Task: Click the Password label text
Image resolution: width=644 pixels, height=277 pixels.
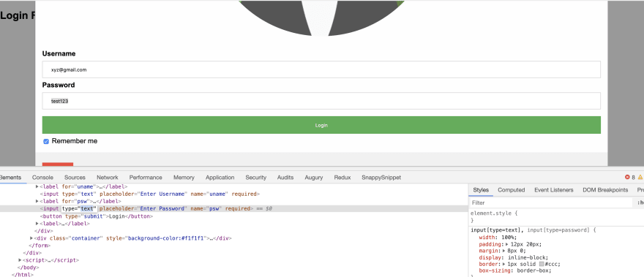Action: tap(59, 85)
